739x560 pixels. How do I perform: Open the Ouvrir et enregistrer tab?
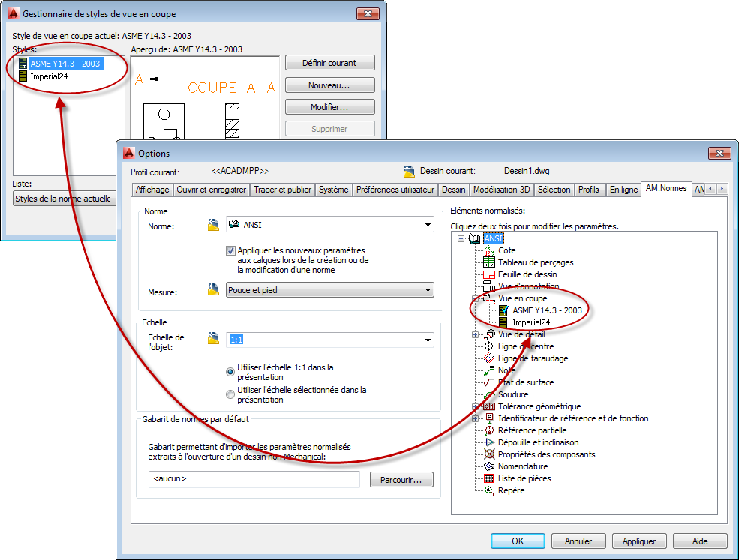(211, 190)
